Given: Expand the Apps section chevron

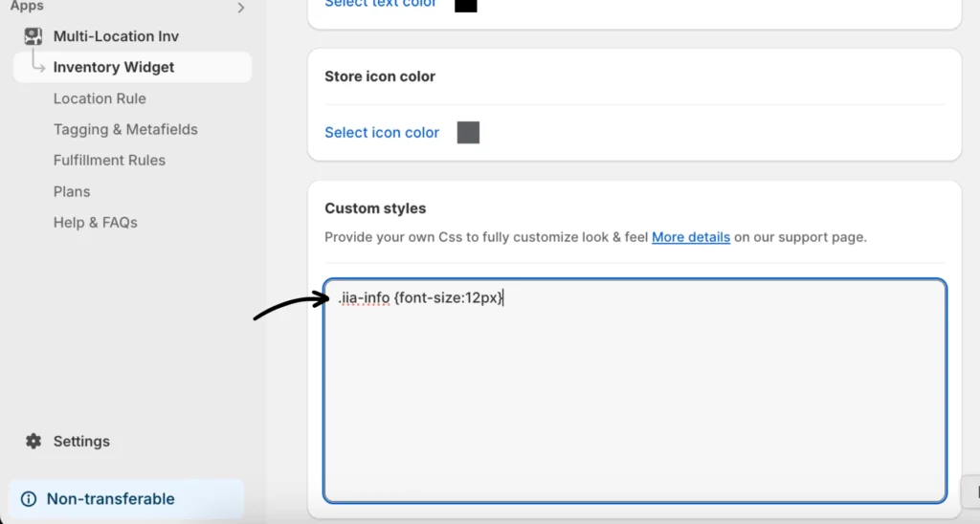Looking at the screenshot, I should click(x=240, y=8).
